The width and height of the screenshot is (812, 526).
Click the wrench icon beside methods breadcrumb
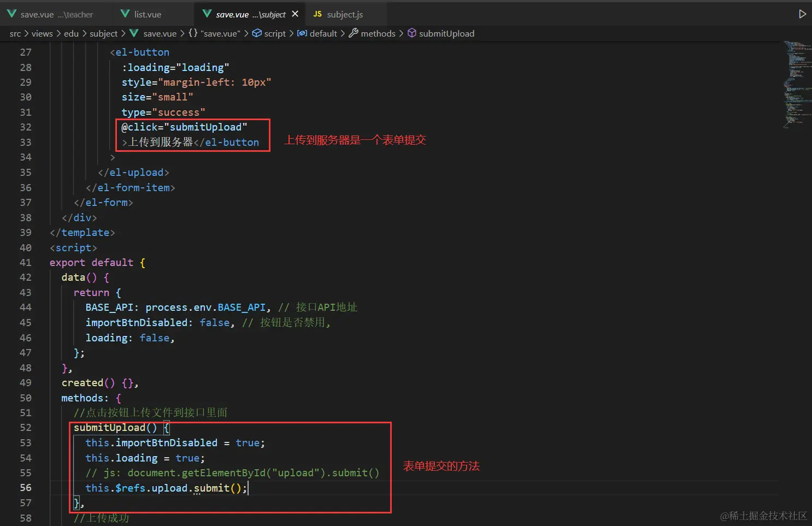[354, 33]
